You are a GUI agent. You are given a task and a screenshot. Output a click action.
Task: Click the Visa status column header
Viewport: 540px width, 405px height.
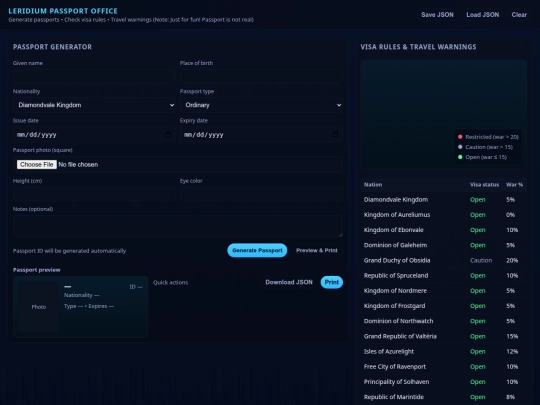pyautogui.click(x=484, y=185)
